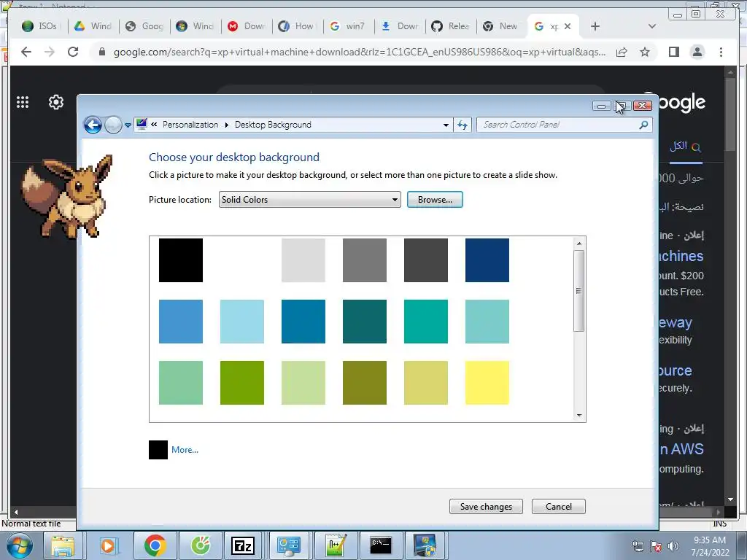Click the Chrome URL address bar

click(x=360, y=52)
